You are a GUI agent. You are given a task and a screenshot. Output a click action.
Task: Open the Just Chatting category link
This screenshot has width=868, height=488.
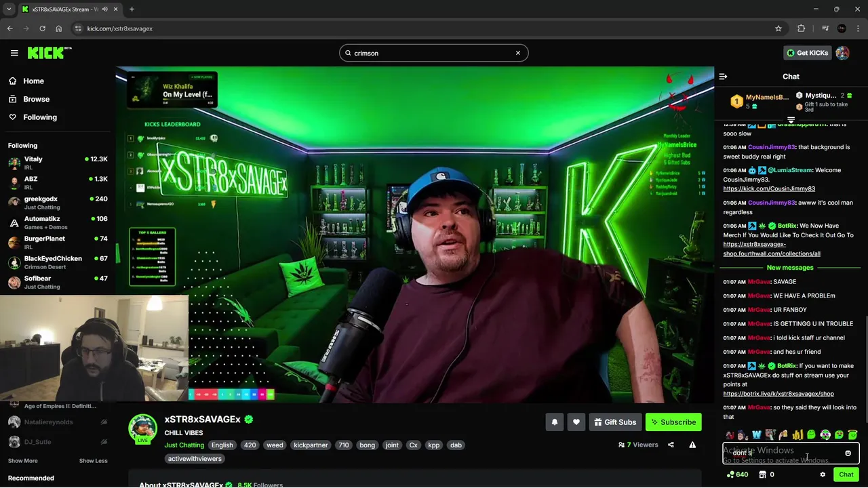pyautogui.click(x=184, y=445)
